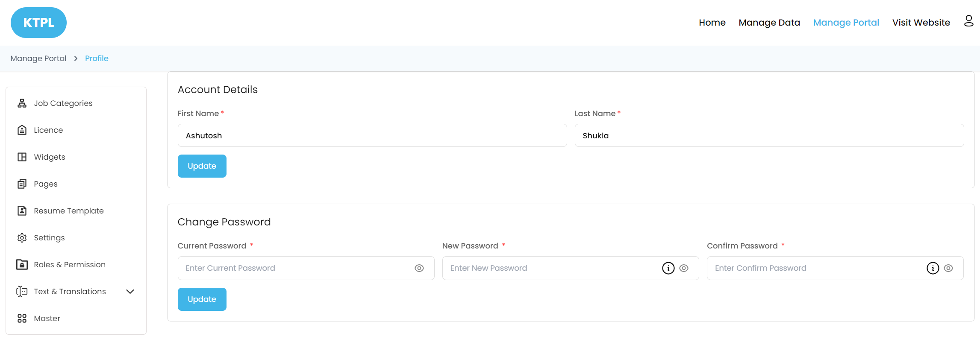The height and width of the screenshot is (339, 980).
Task: Go to Home in top navigation
Action: click(x=712, y=23)
